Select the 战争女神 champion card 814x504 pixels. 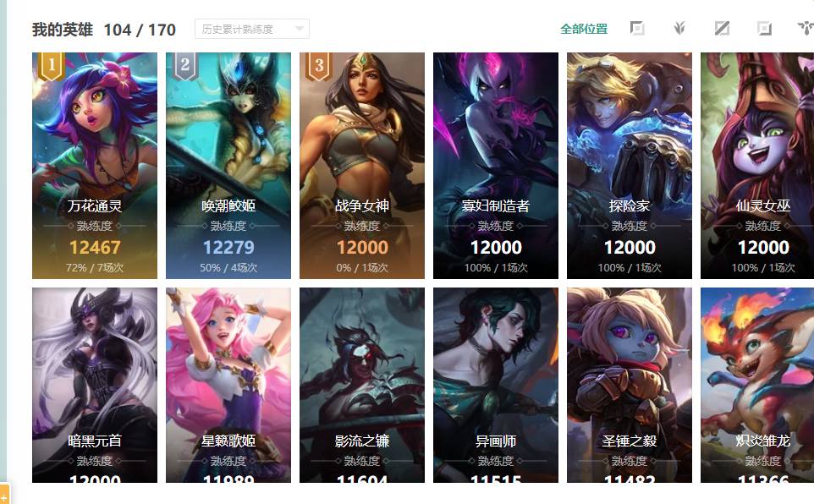[362, 166]
